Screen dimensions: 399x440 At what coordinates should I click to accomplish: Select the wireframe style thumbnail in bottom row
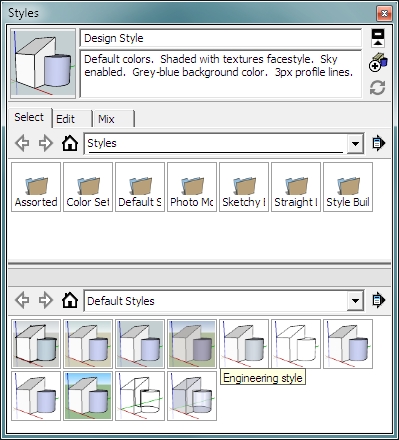pos(140,396)
